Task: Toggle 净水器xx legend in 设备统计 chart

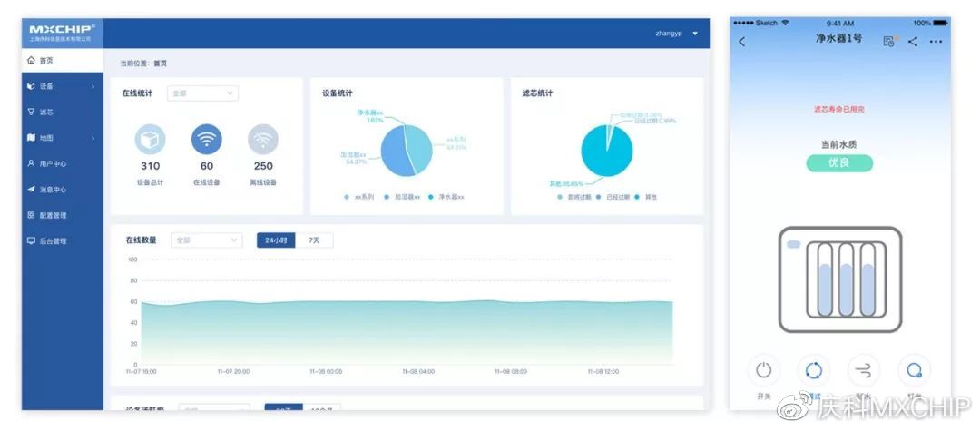Action: [446, 197]
